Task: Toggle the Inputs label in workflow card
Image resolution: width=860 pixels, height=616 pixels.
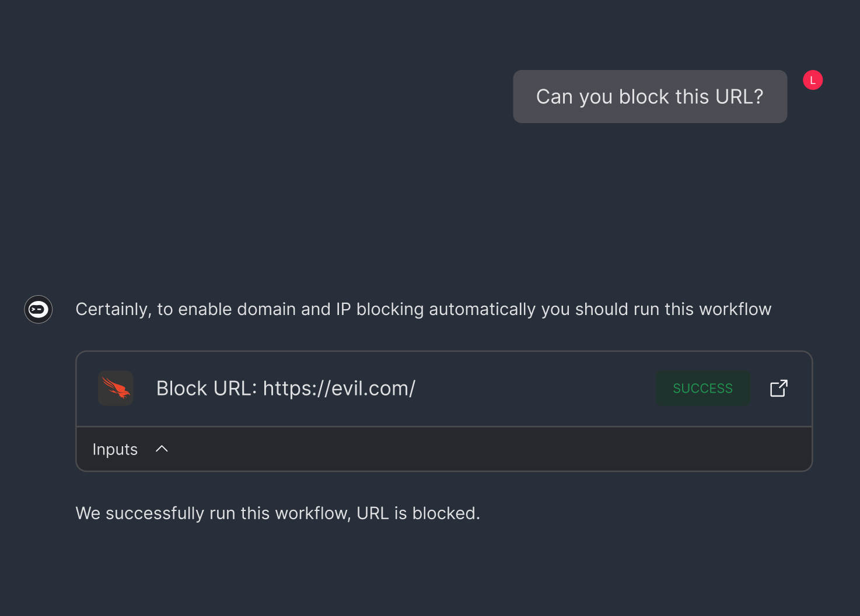Action: pos(115,449)
